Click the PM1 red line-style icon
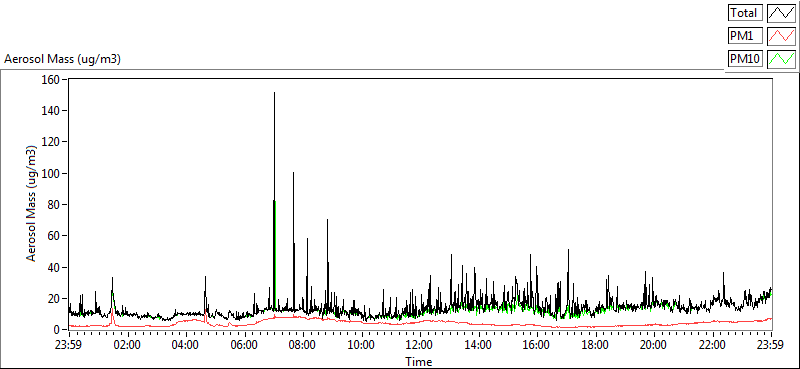The height and width of the screenshot is (369, 800). pyautogui.click(x=782, y=36)
